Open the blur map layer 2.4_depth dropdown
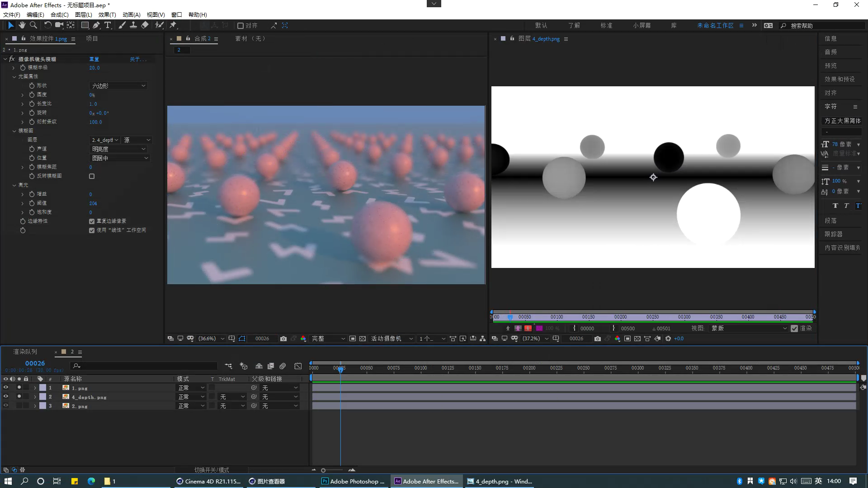Image resolution: width=868 pixels, height=488 pixels. 105,140
